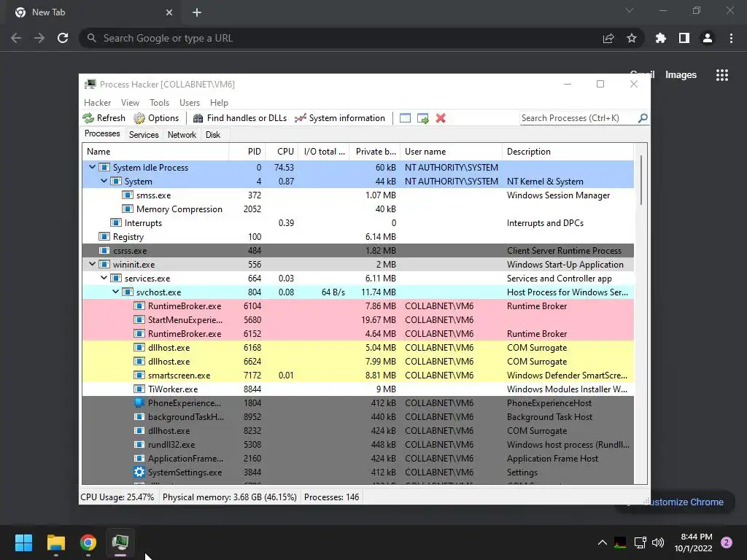The image size is (747, 560).
Task: Click the Refresh toolbar button
Action: coord(104,118)
